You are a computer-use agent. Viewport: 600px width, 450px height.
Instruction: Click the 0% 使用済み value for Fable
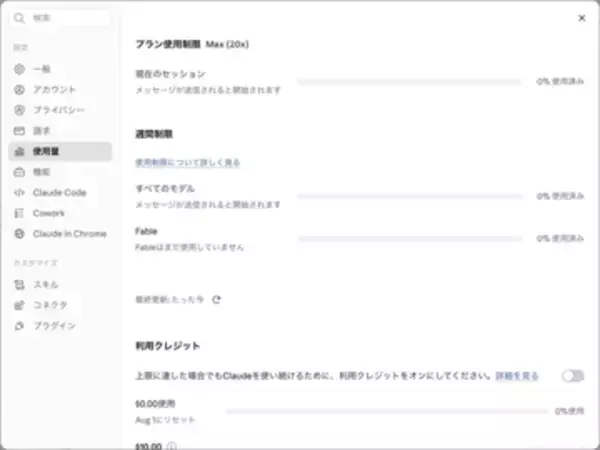pos(560,238)
